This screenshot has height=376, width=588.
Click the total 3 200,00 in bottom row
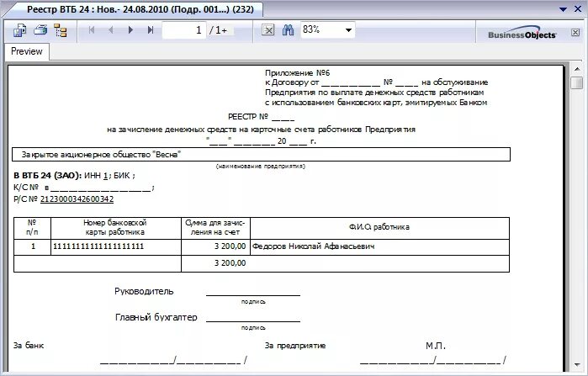pos(230,263)
